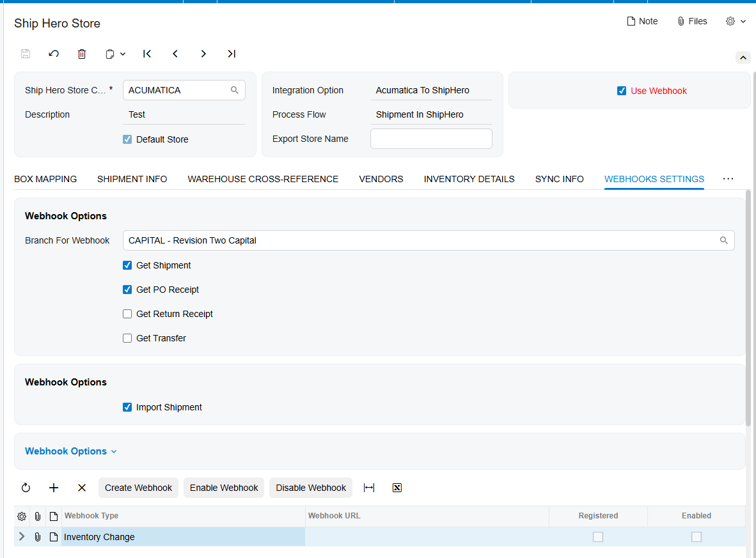Click the Disable Webhook button
756x558 pixels.
pyautogui.click(x=311, y=488)
